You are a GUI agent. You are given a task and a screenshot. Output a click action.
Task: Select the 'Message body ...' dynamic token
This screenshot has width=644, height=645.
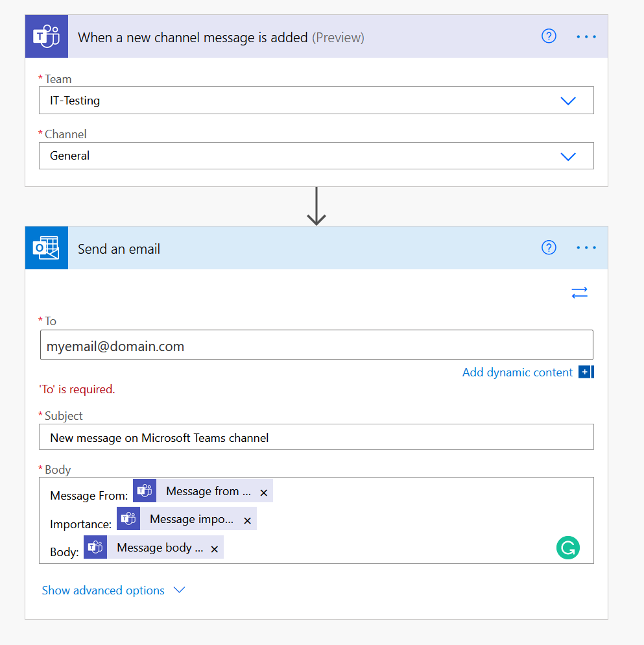click(x=154, y=546)
